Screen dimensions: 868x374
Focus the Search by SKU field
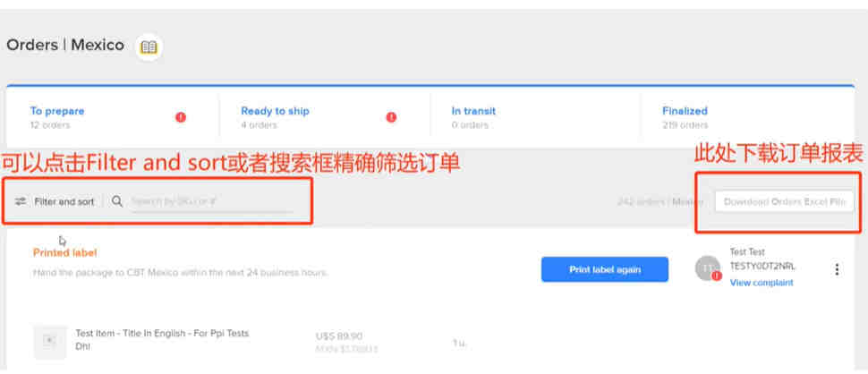pyautogui.click(x=210, y=202)
